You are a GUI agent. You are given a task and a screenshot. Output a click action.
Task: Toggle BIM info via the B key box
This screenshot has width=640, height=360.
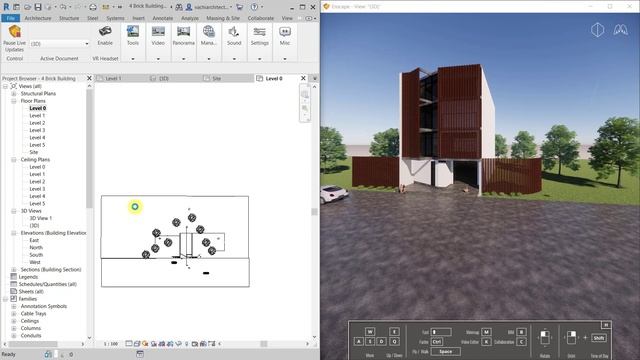[521, 332]
